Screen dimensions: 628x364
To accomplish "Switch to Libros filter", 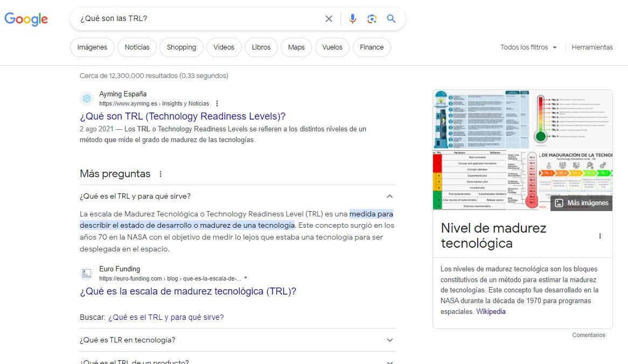I will tap(261, 47).
